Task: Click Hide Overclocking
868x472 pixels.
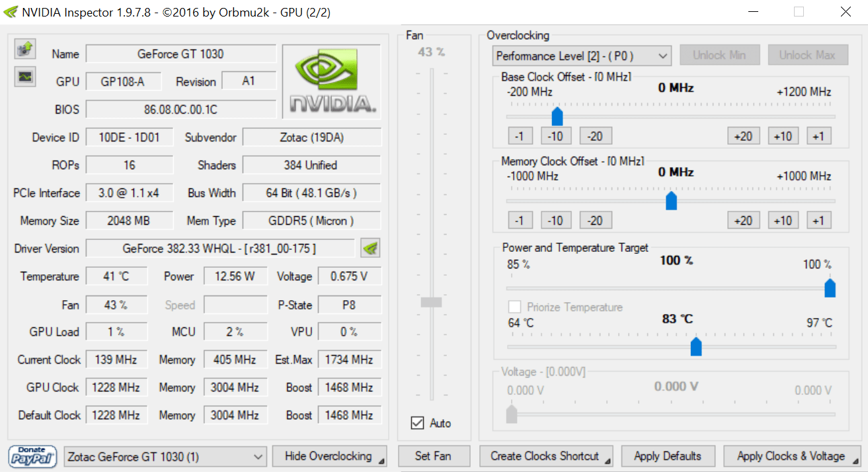Action: coord(329,456)
